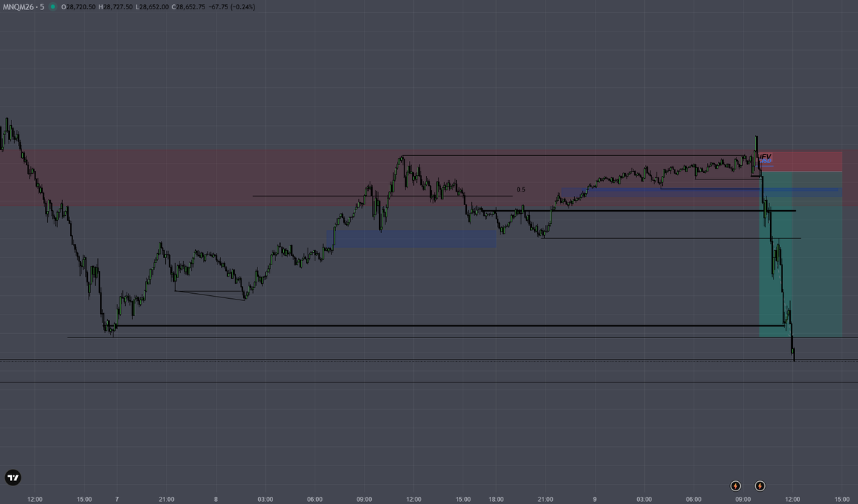Open the right economic event lightning icon
858x504 pixels.
pos(760,486)
